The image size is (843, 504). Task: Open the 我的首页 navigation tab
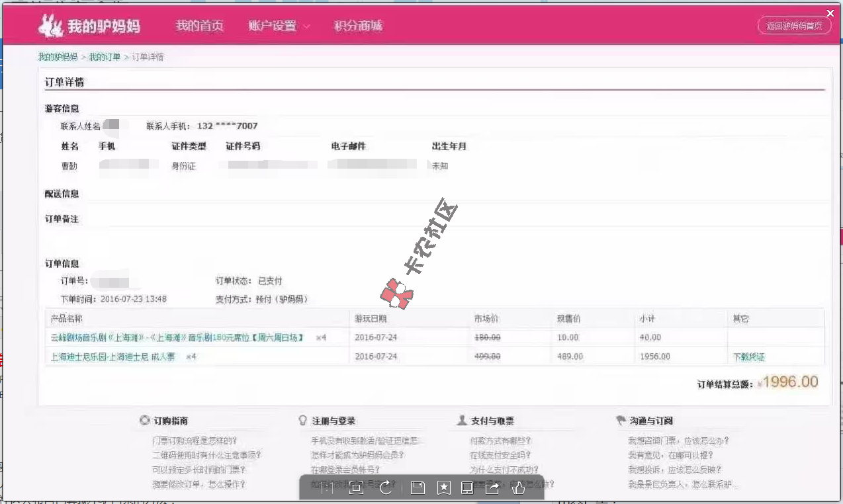[x=200, y=26]
